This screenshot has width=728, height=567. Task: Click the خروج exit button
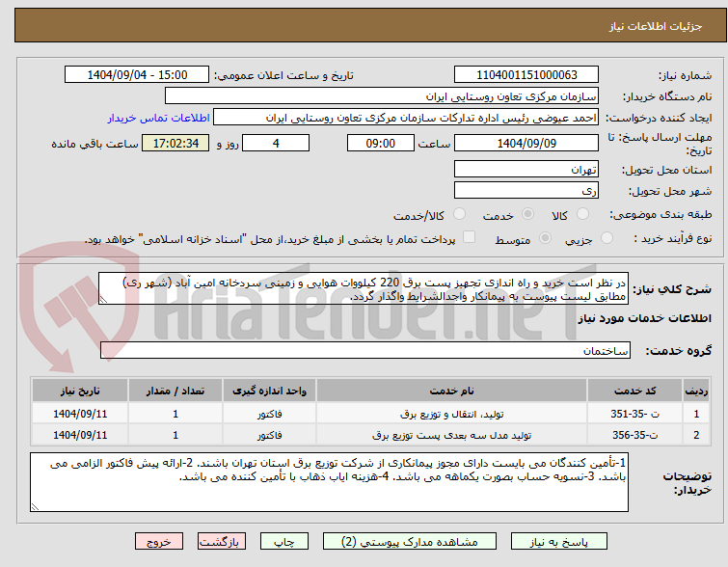[159, 542]
